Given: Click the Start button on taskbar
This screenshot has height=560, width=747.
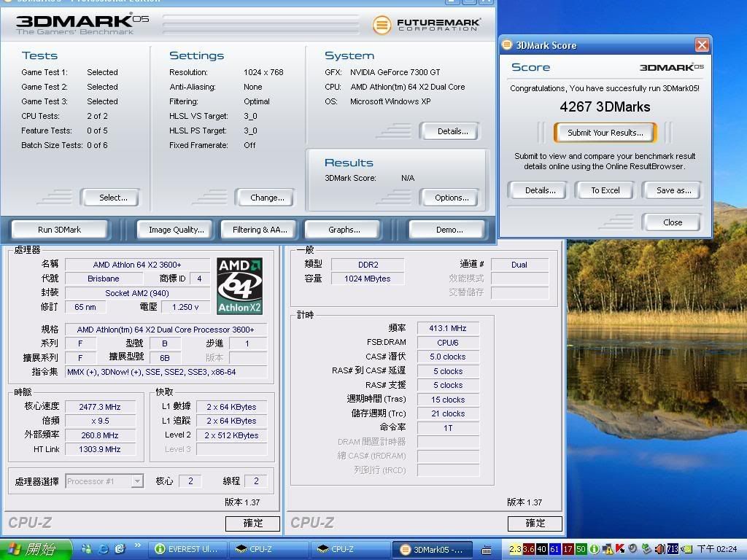Looking at the screenshot, I should pyautogui.click(x=36, y=549).
